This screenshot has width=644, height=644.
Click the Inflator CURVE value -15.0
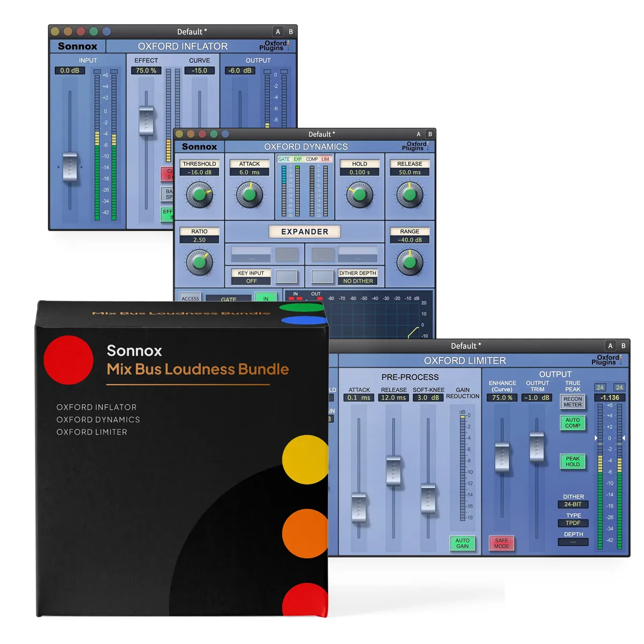click(x=200, y=70)
